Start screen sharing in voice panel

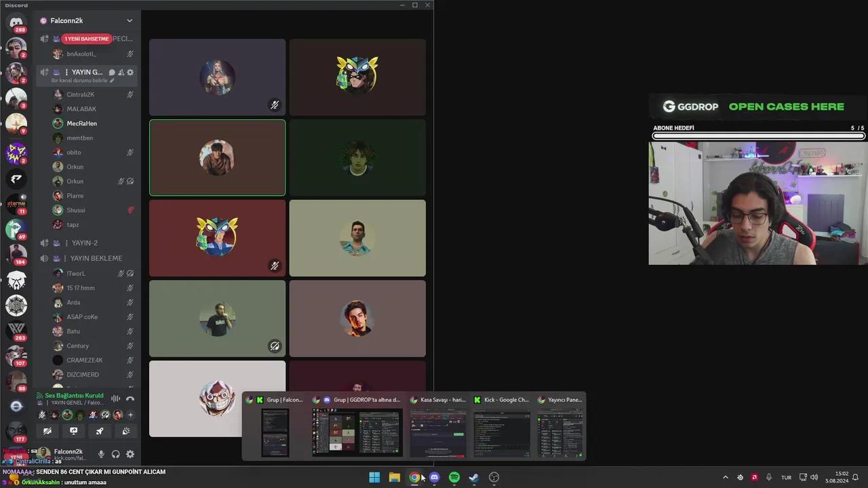coord(73,431)
